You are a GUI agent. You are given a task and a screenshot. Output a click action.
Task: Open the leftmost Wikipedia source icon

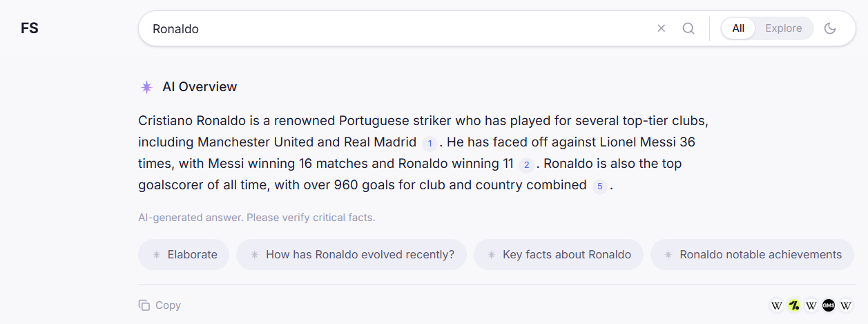coord(777,305)
